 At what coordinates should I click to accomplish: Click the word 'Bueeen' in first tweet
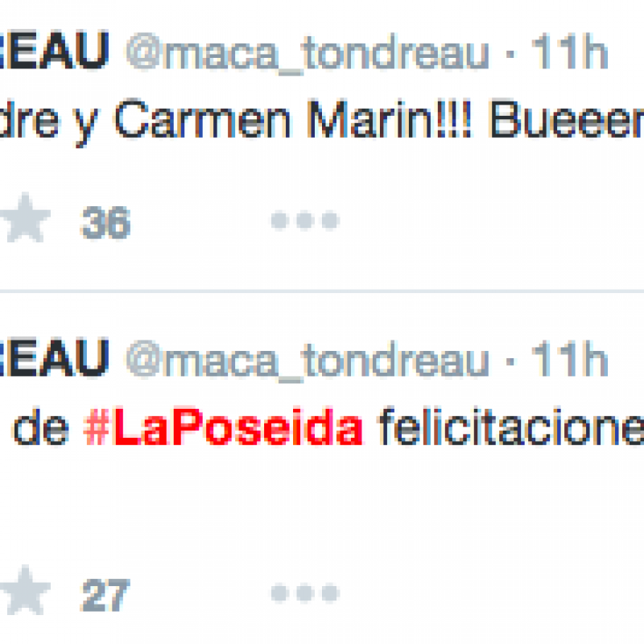[568, 119]
